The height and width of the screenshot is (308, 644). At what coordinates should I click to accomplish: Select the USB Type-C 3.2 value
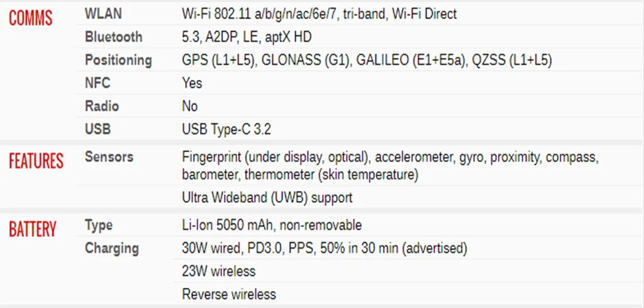tap(227, 130)
